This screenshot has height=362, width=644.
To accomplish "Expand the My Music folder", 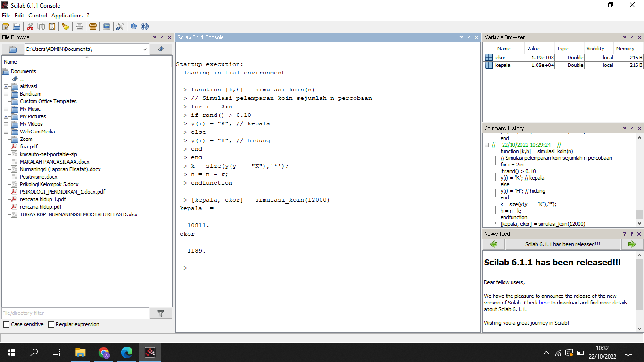I will [x=6, y=109].
